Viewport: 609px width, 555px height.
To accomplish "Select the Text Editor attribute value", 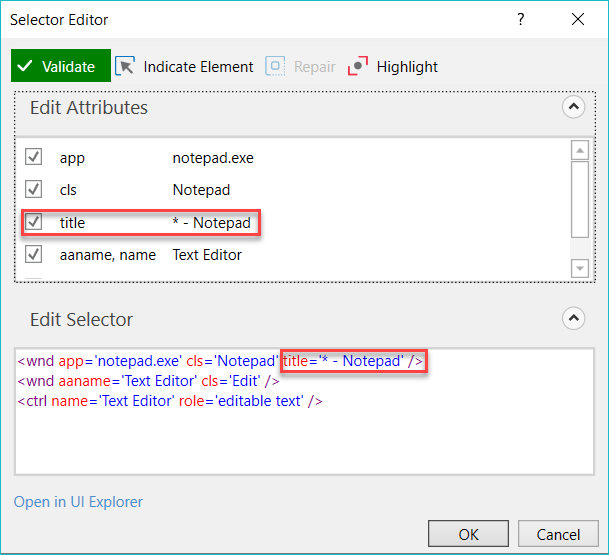I will pos(207,255).
